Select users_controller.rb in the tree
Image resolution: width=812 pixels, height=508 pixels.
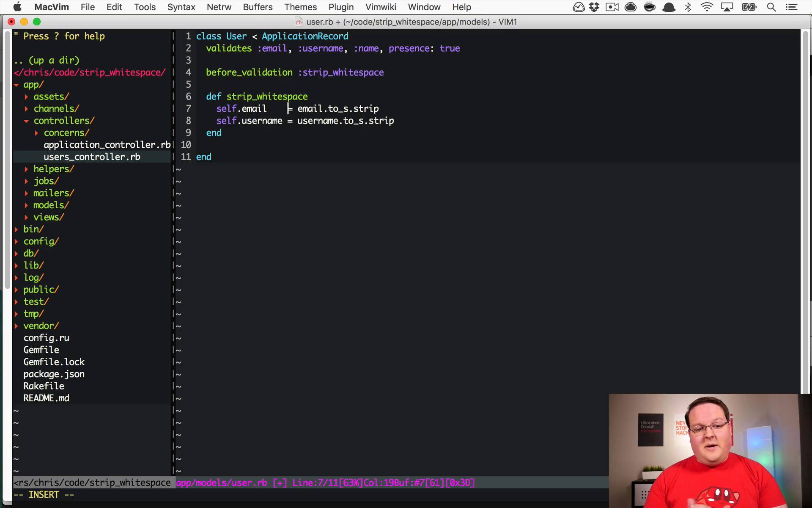pos(92,157)
